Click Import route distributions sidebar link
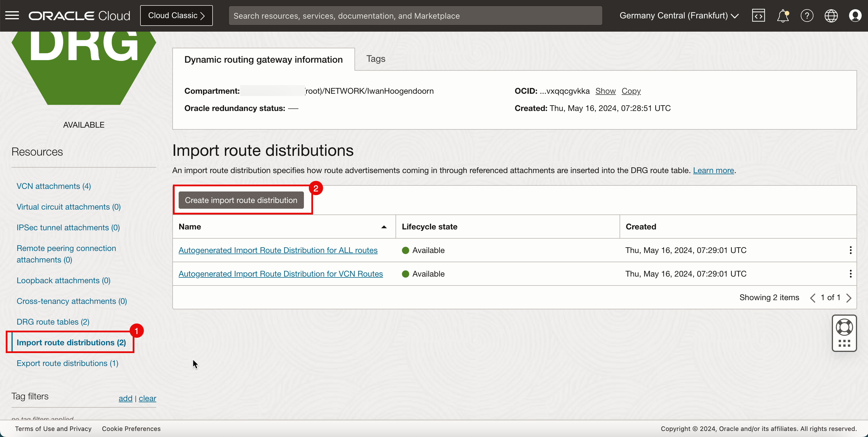868x437 pixels. tap(71, 342)
